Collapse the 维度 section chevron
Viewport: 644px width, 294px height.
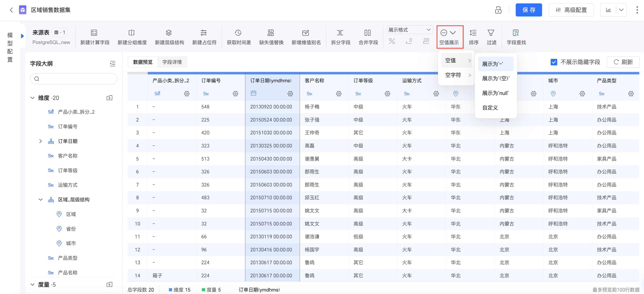click(32, 98)
